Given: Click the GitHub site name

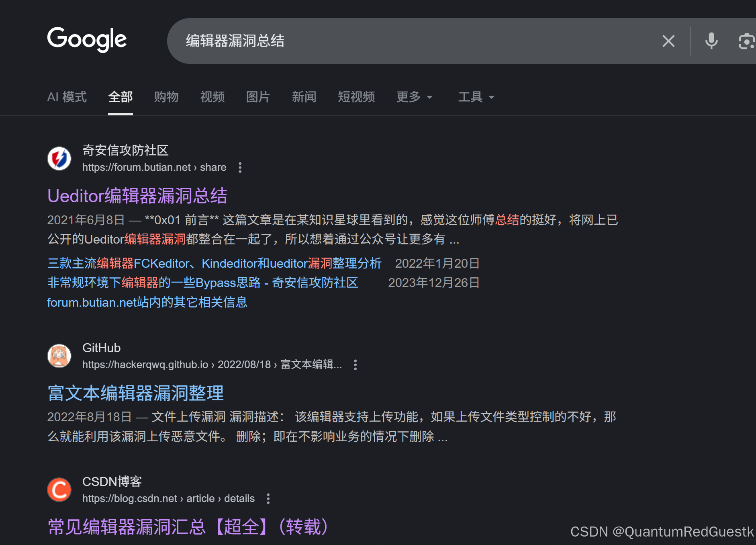Looking at the screenshot, I should (x=101, y=348).
